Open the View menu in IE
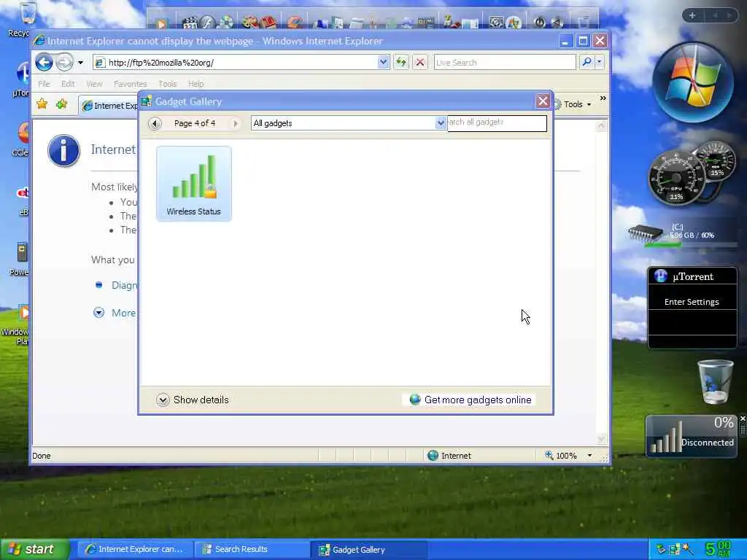This screenshot has width=747, height=560. (94, 84)
